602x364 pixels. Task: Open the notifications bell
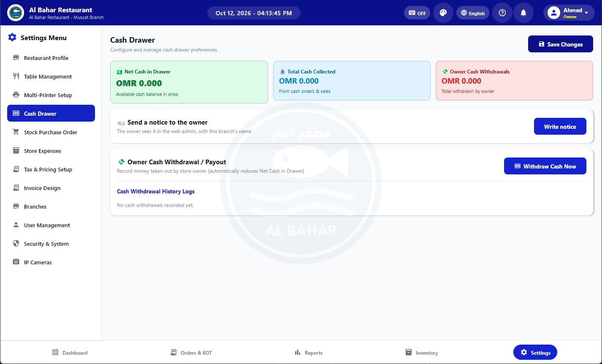[x=523, y=13]
